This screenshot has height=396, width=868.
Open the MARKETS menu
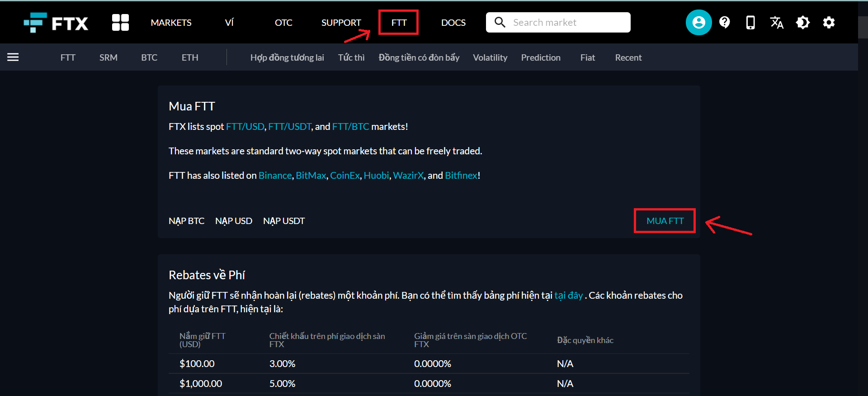[171, 23]
